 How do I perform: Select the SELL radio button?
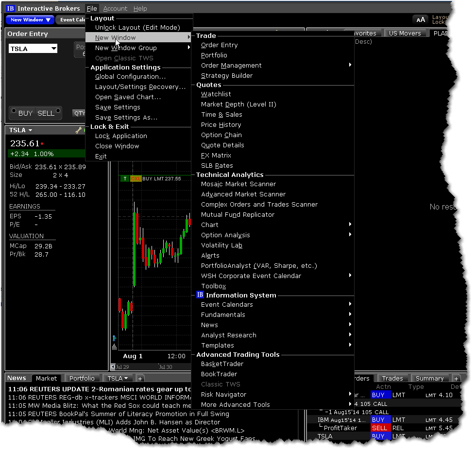[x=58, y=110]
